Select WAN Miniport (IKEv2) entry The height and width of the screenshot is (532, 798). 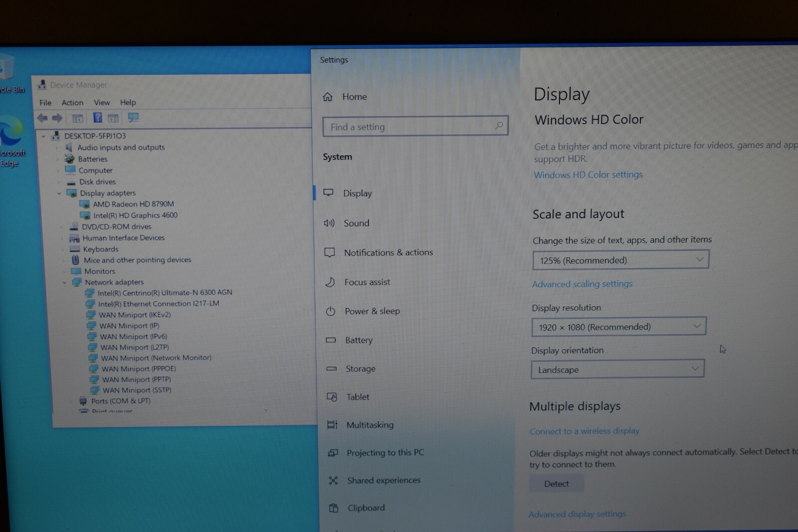135,315
